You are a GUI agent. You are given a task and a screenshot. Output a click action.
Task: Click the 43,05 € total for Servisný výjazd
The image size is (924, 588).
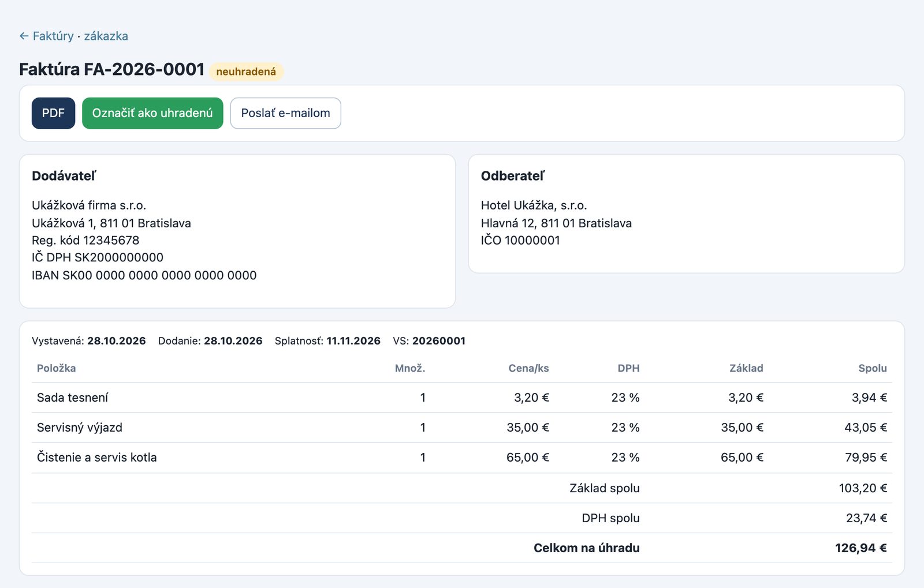(x=866, y=428)
